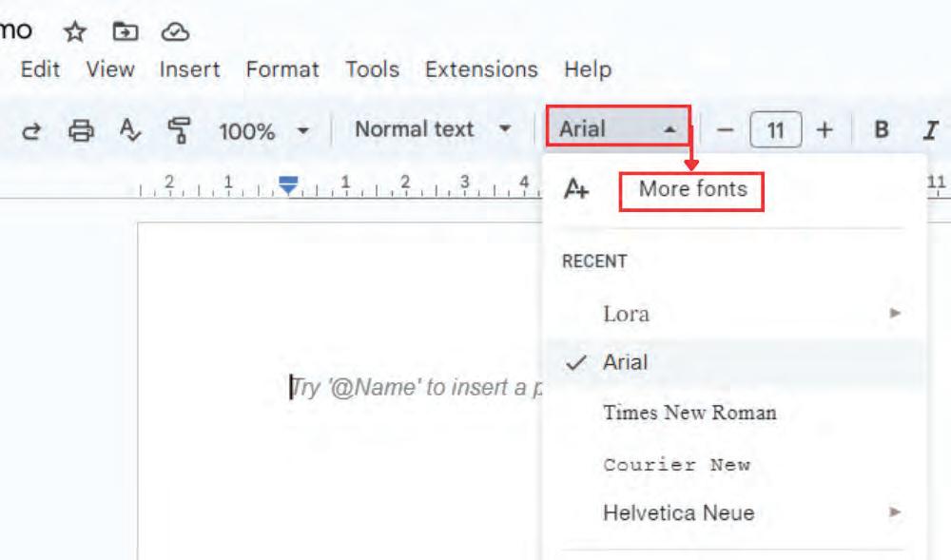Click in the document body placeholder text
This screenshot has width=951, height=560.
coord(415,387)
